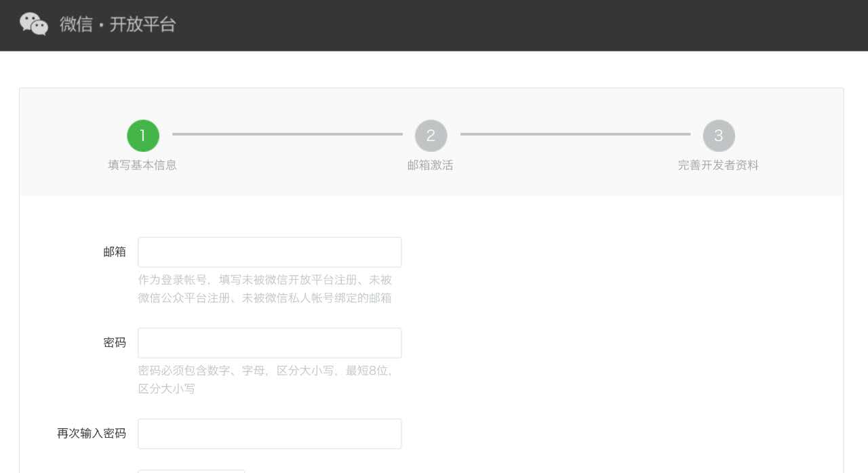
Task: Focus the 再次输入密码 confirm password field
Action: pyautogui.click(x=269, y=434)
